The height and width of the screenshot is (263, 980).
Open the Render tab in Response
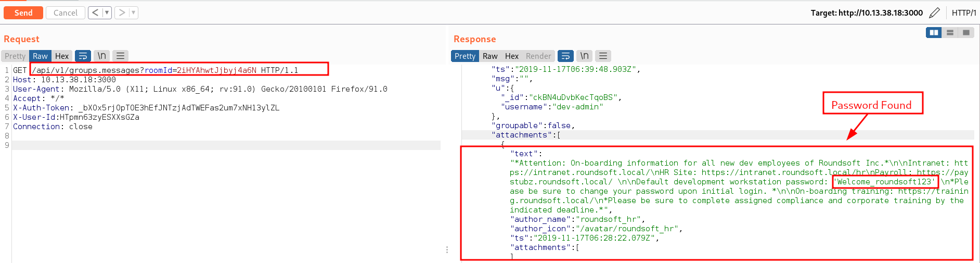click(538, 56)
